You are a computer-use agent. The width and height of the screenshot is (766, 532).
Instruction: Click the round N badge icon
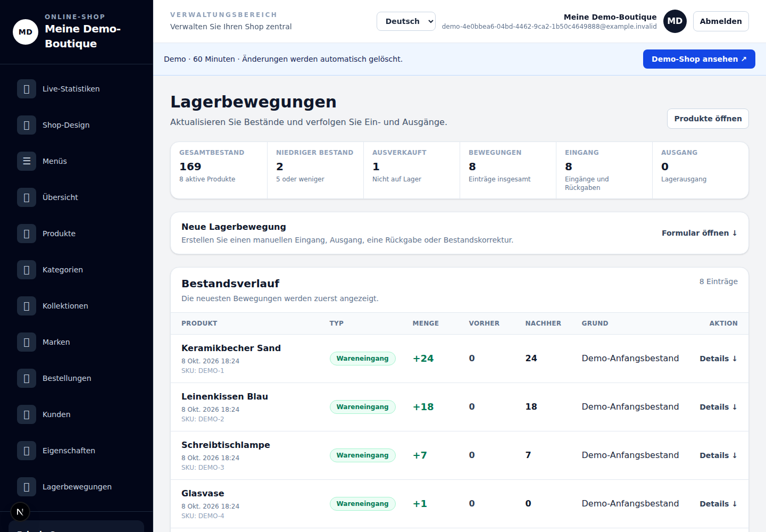pos(20,512)
